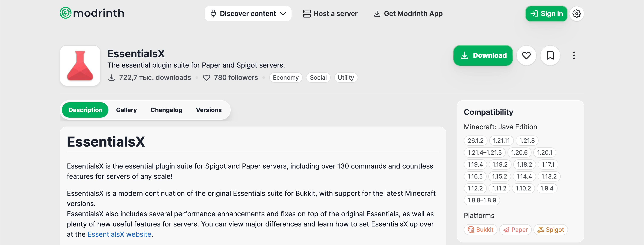
Task: Click the 1.9.4 version chip
Action: [x=547, y=188]
